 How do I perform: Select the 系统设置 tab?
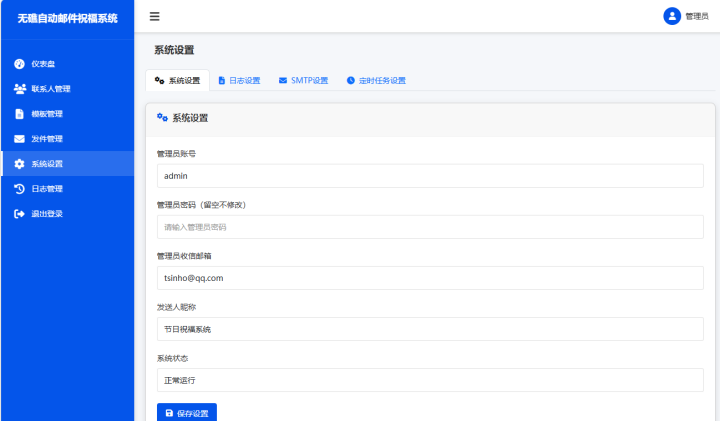[178, 80]
